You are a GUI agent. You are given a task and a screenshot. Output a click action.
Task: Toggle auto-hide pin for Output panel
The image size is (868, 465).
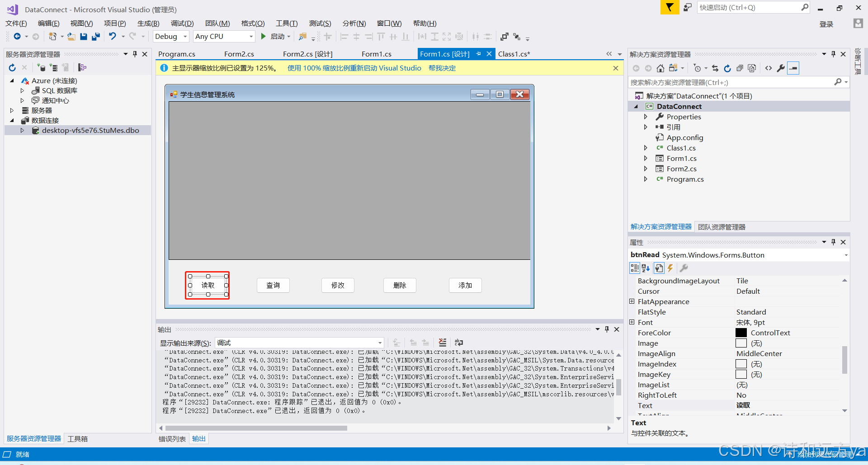[x=607, y=329]
